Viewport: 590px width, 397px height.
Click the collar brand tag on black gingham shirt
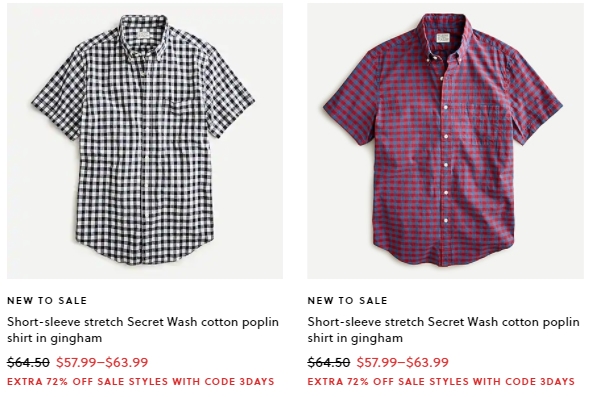[143, 35]
